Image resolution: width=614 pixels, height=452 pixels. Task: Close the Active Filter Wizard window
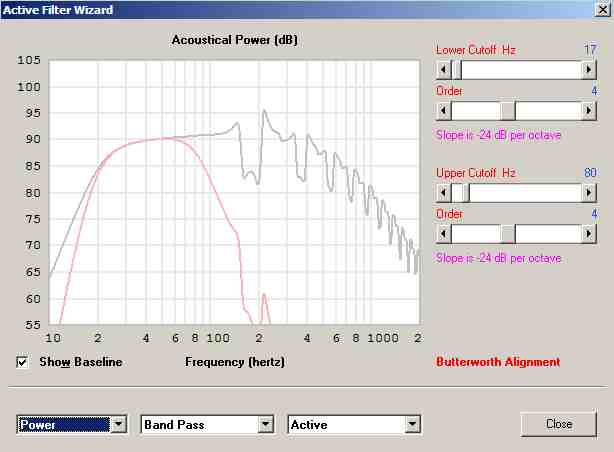[603, 9]
